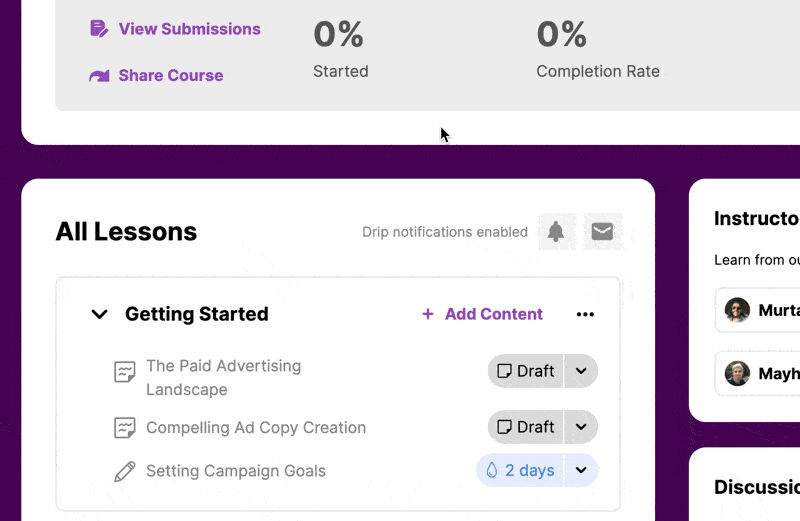Screen dimensions: 800x521
Task: Click Compelling Ad Copy Creation lesson icon
Action: [124, 428]
